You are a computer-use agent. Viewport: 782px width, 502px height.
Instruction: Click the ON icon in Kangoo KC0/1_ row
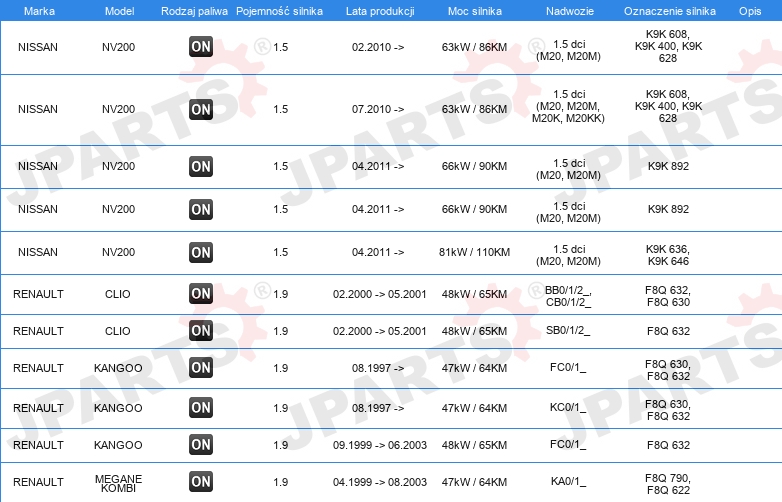pyautogui.click(x=201, y=407)
